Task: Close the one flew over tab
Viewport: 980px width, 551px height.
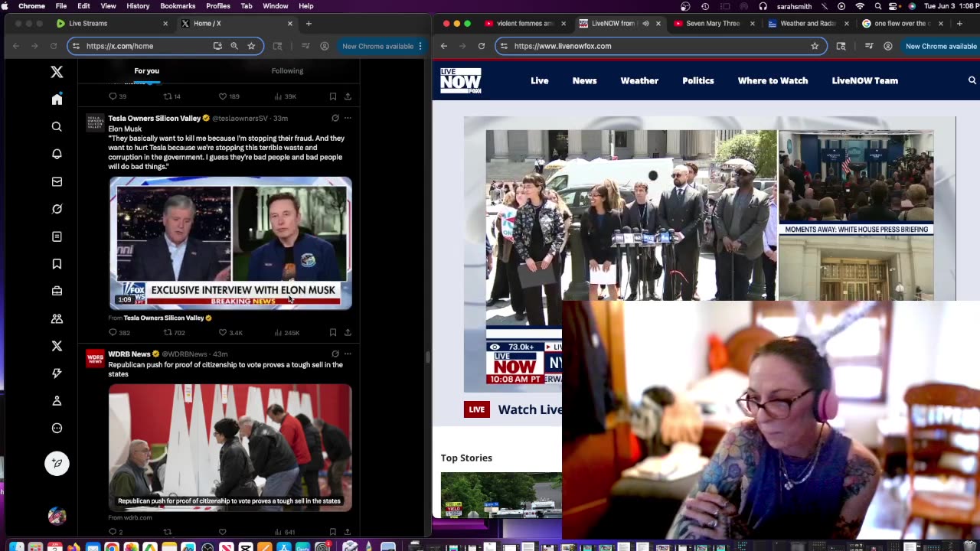Action: pyautogui.click(x=941, y=24)
